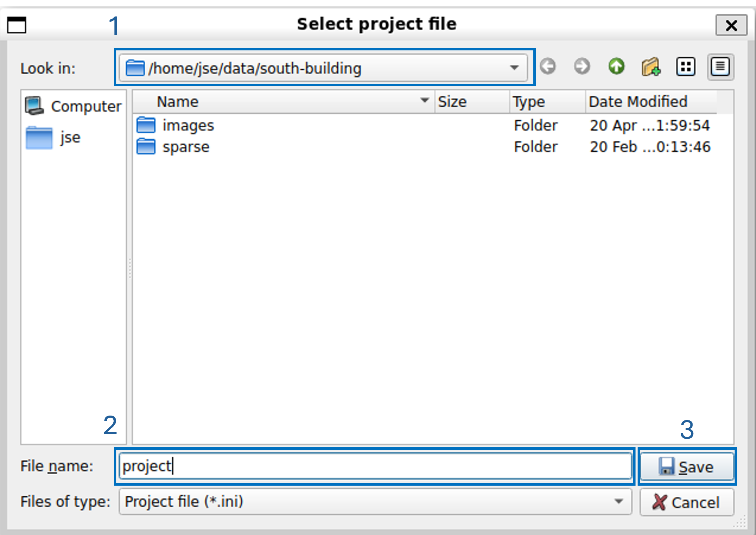The image size is (756, 535).
Task: Select Computer in the sidebar
Action: click(74, 106)
